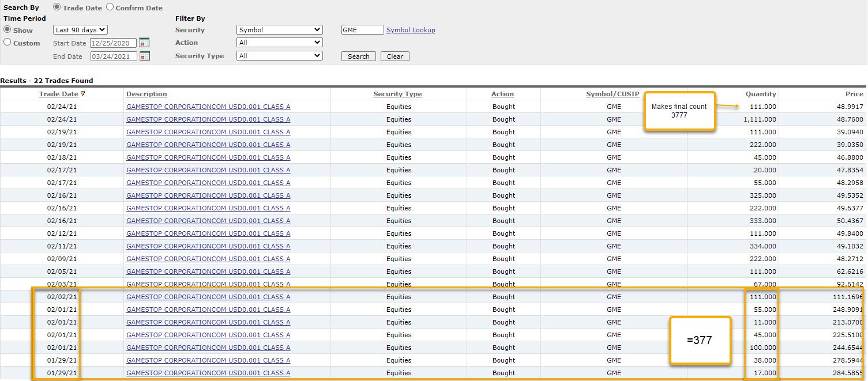Open the GameStop link priced 50.4367
The image size is (868, 381).
(208, 221)
